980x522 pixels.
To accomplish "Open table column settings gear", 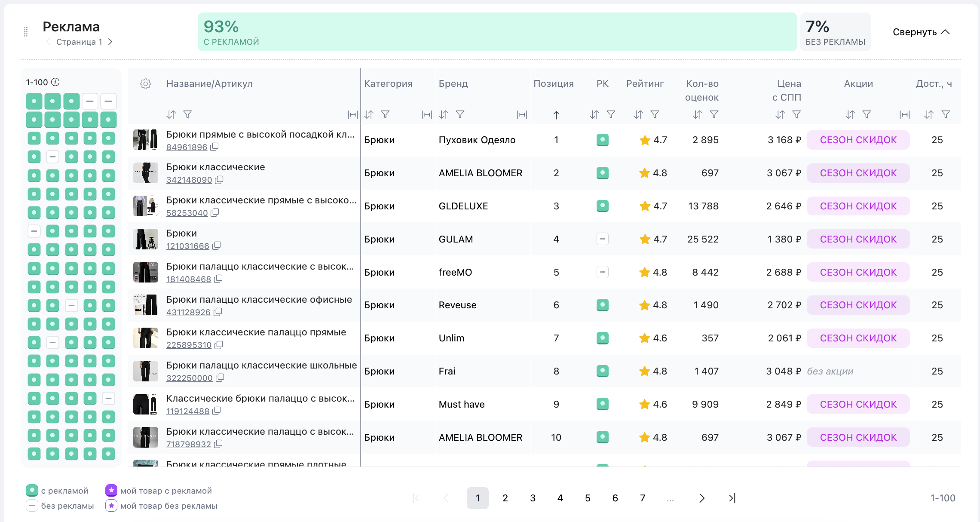I will 146,84.
